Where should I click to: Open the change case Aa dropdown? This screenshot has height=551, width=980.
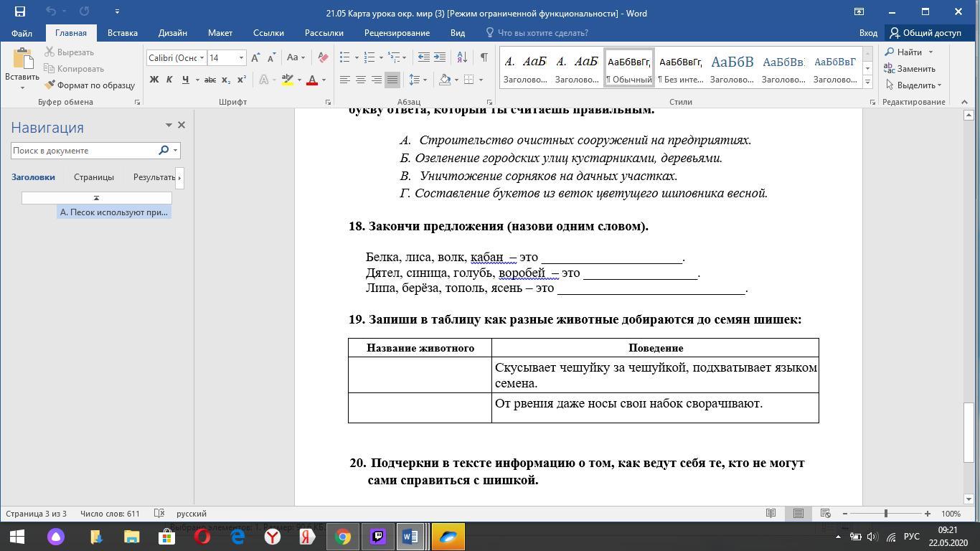pyautogui.click(x=296, y=57)
